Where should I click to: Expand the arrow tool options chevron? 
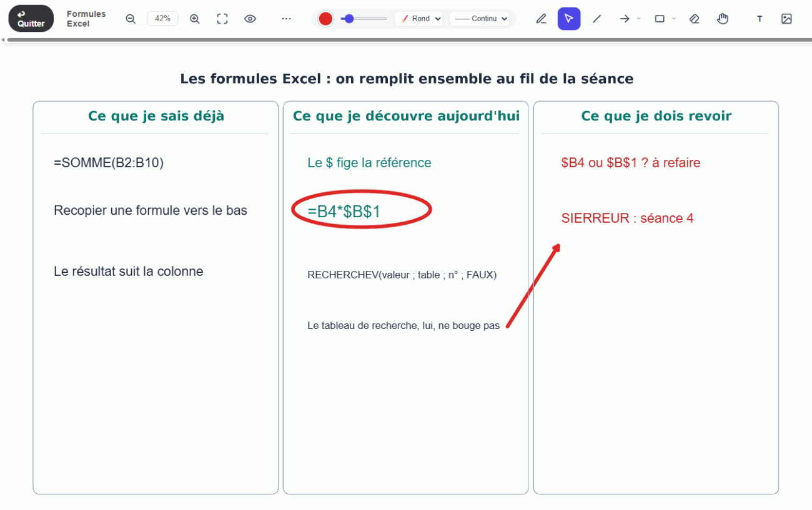tap(638, 19)
